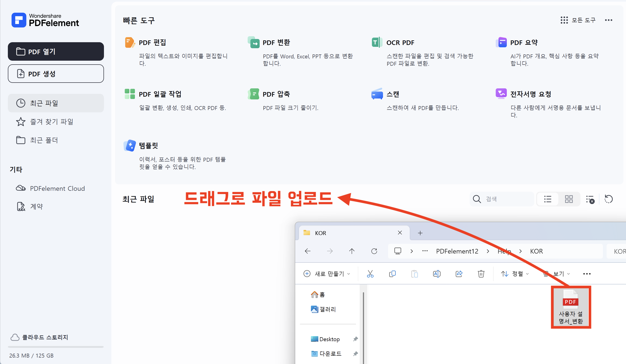Open the PDF 편집 tool
Viewport: 626px width, 364px height.
click(x=152, y=42)
